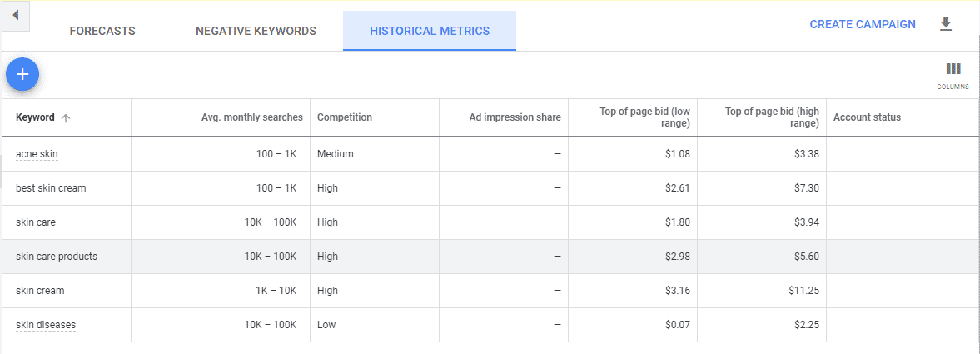Select the skin diseases keyword
Image resolution: width=980 pixels, height=354 pixels.
(46, 325)
